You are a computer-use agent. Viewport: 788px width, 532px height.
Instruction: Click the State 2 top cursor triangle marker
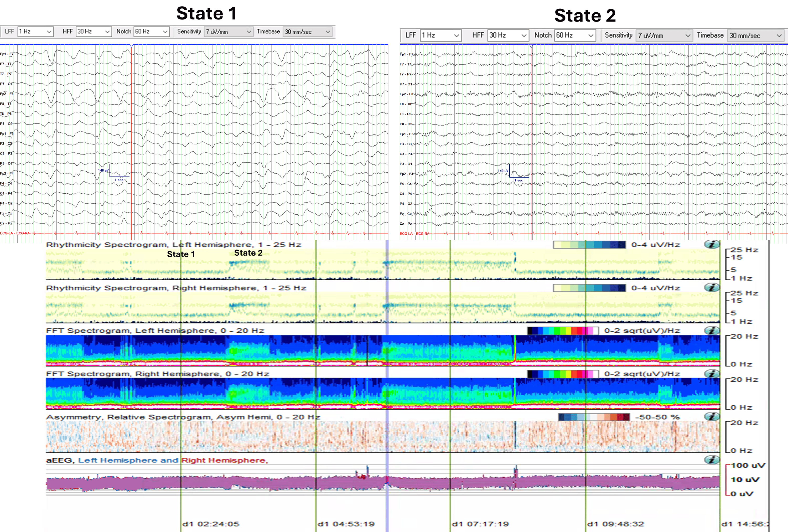(531, 46)
